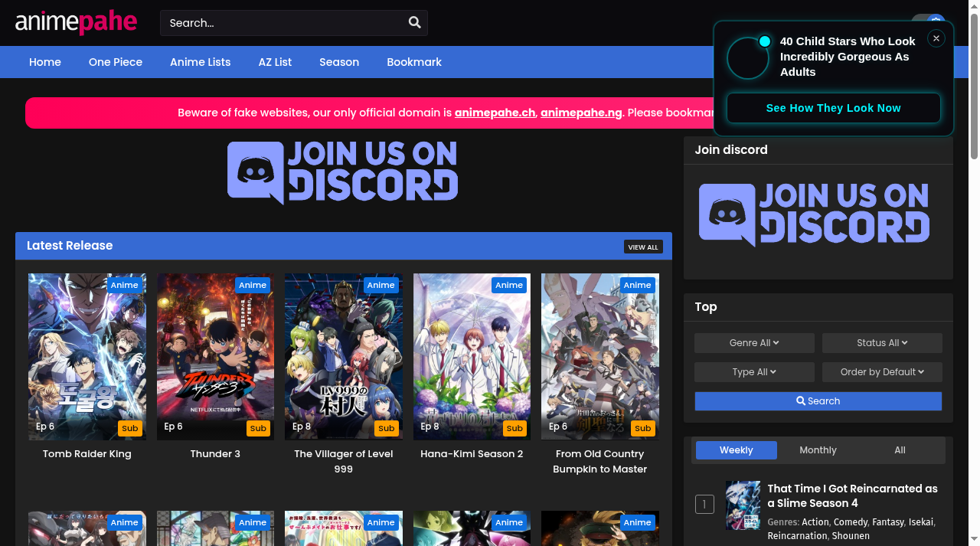Click the animepahe logo
Viewport: 980px width, 546px height.
76,22
